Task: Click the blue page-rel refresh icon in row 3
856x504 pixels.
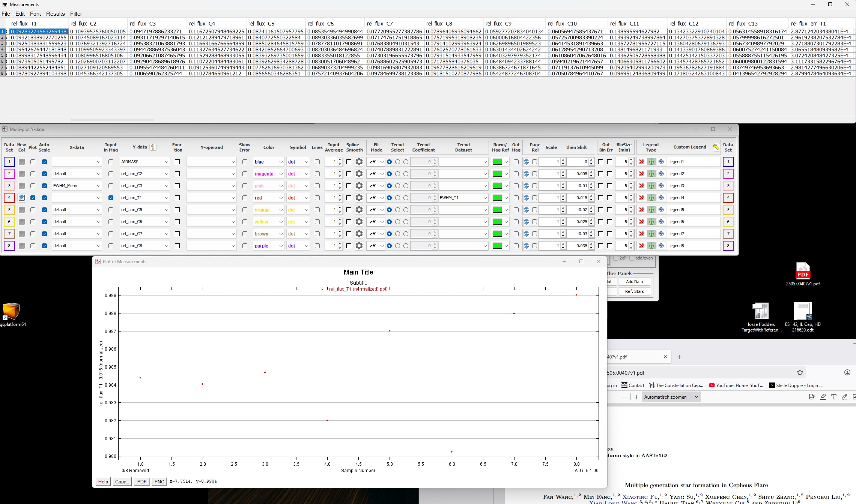Action: [x=527, y=186]
